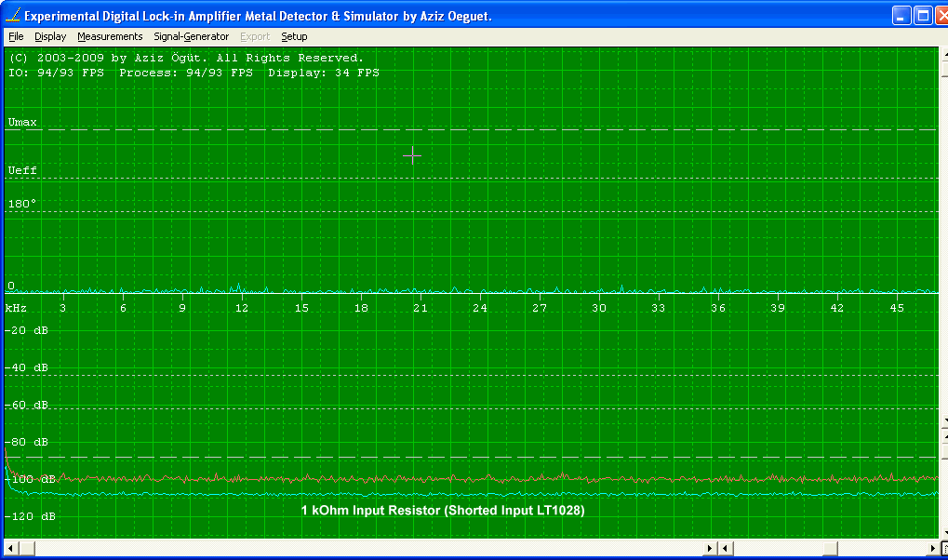
Task: Click left arrow of the right horizontal scrollbar
Action: [x=726, y=548]
